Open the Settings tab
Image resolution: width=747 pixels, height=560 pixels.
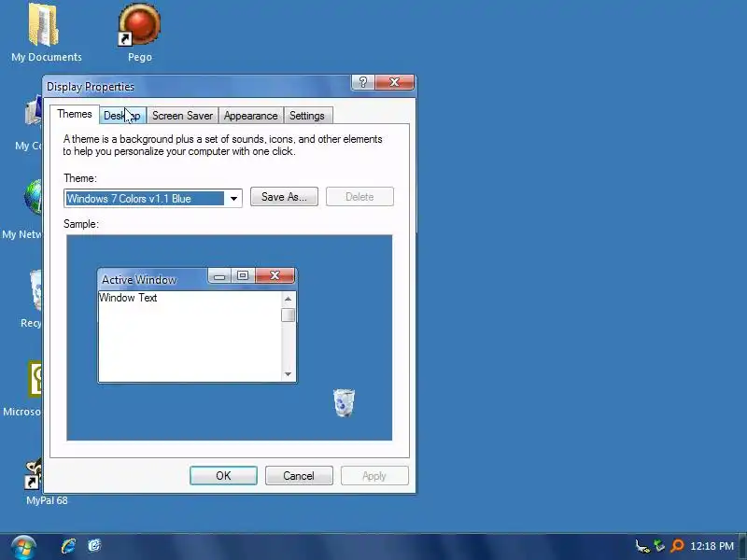tap(307, 116)
